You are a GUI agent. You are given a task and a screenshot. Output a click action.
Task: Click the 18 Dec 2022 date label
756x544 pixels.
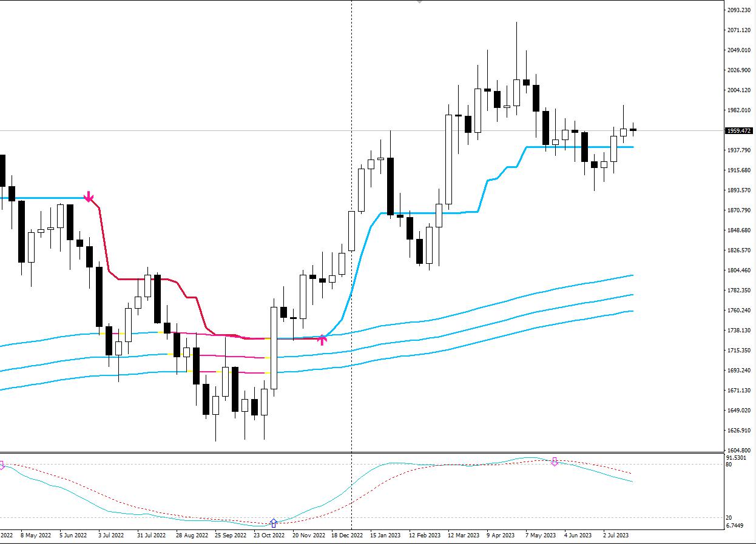tap(346, 536)
